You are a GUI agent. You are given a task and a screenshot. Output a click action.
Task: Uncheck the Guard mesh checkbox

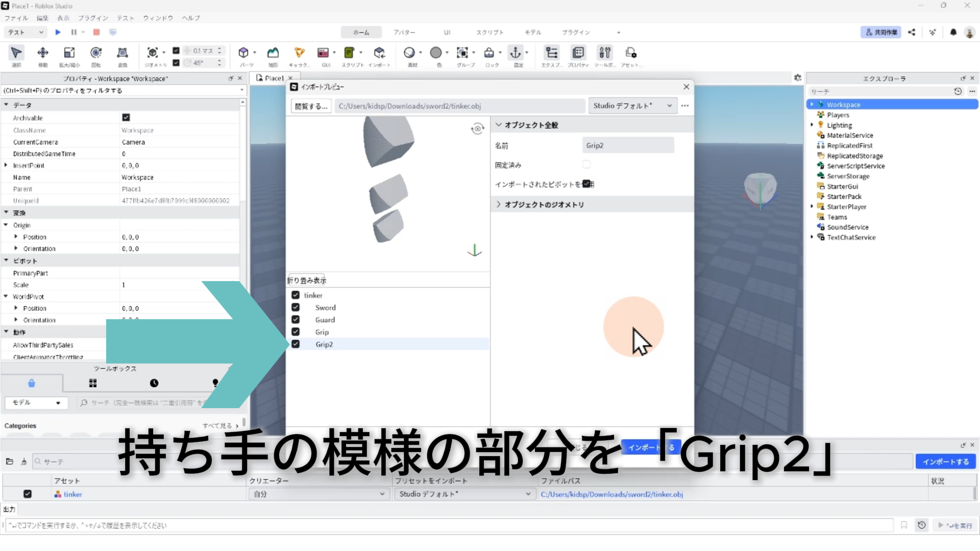coord(296,320)
